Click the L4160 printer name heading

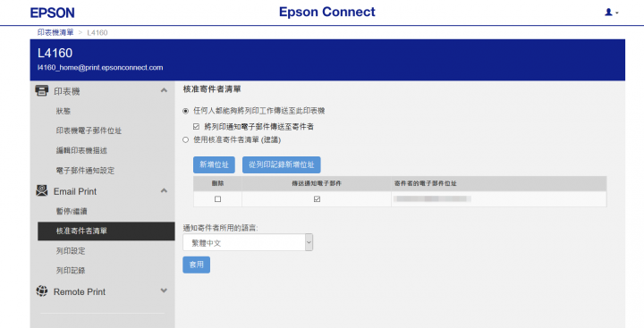coord(55,53)
